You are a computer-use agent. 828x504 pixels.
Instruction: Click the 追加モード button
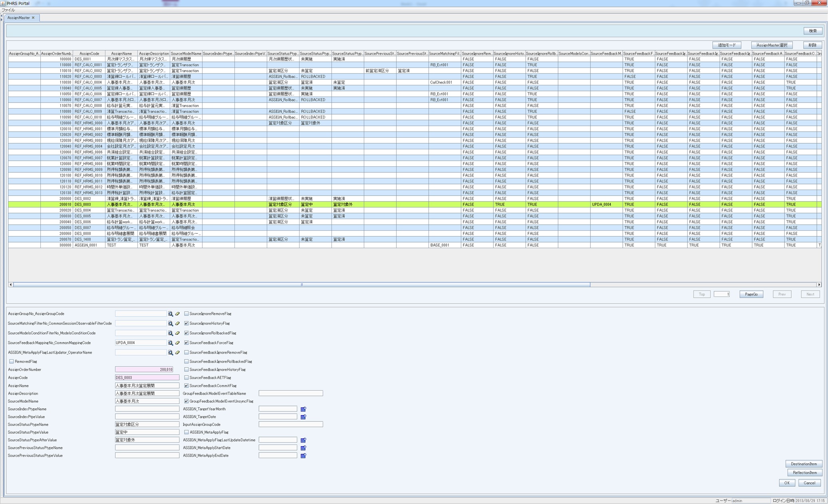[x=726, y=45]
